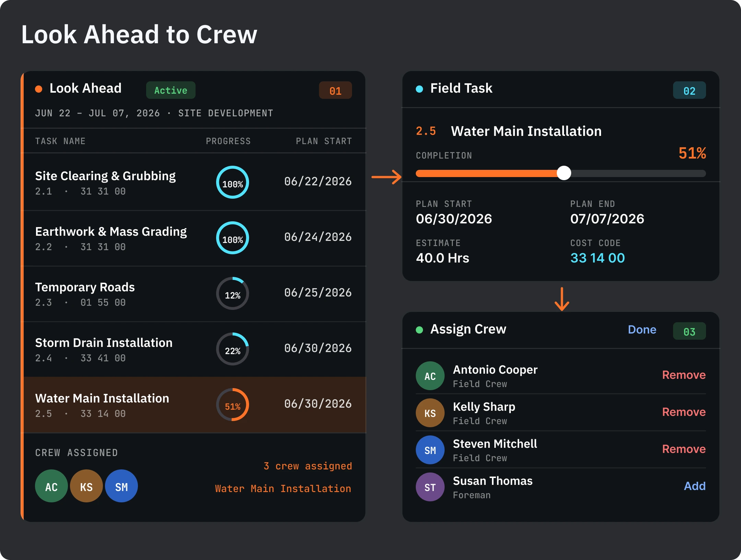The height and width of the screenshot is (560, 741).
Task: Click the Active status badge
Action: click(170, 90)
